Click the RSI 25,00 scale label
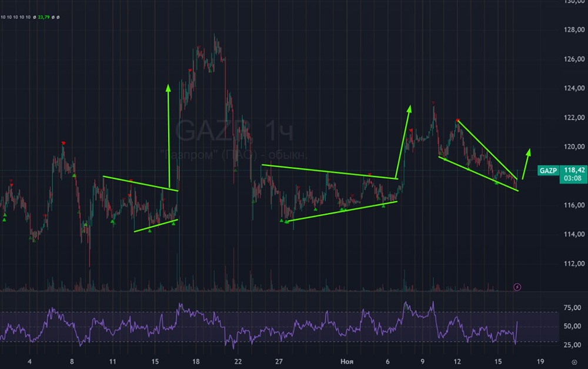The image size is (588, 369). click(x=572, y=345)
